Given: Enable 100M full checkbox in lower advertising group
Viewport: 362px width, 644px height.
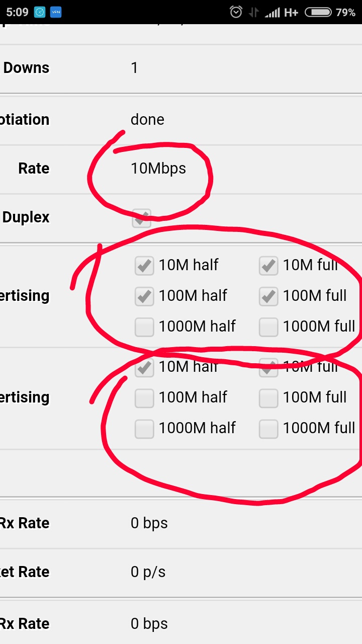Looking at the screenshot, I should [268, 398].
